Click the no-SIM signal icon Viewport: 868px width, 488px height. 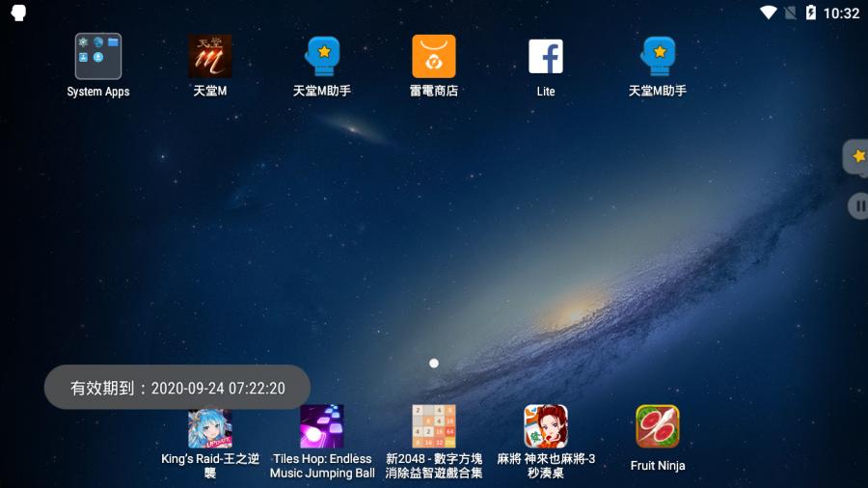791,13
